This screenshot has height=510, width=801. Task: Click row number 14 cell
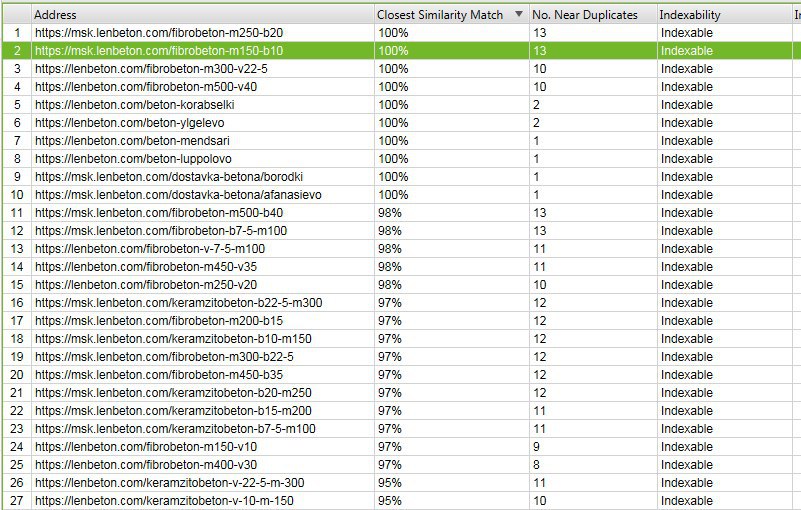[17, 267]
